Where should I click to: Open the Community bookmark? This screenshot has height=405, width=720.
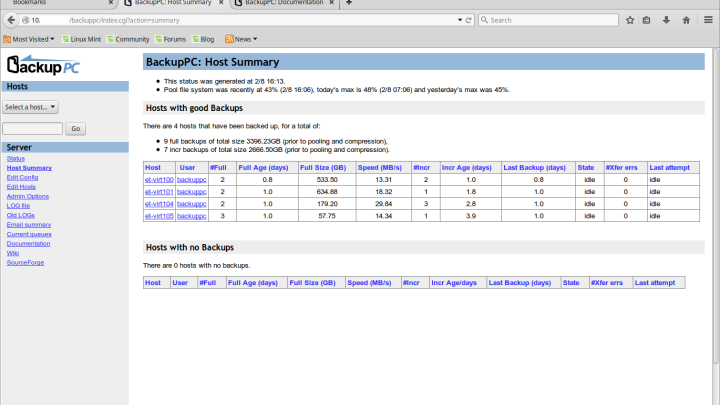pyautogui.click(x=128, y=39)
